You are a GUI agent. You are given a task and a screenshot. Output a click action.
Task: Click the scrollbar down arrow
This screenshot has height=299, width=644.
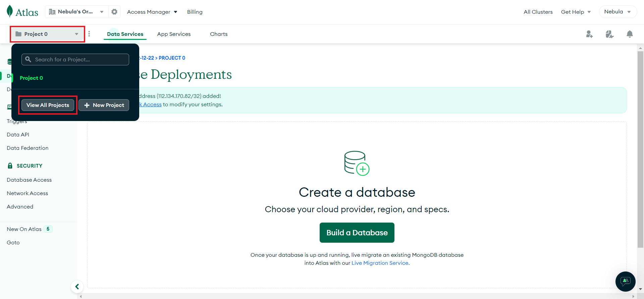[640, 289]
